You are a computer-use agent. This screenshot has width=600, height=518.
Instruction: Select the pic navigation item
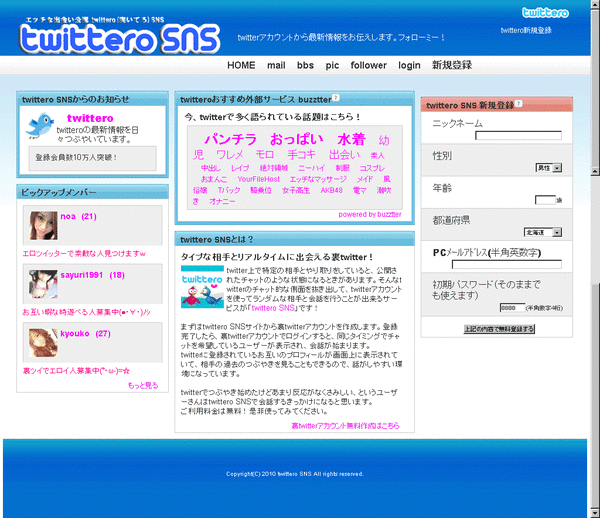tap(332, 65)
